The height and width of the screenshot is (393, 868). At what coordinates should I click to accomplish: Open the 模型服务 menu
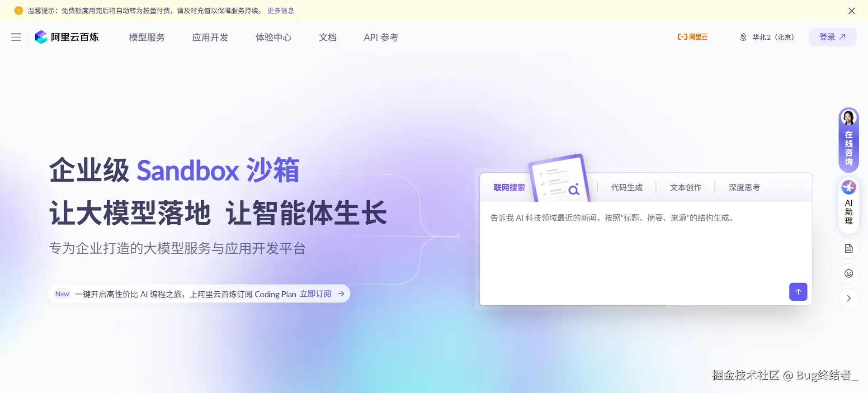pyautogui.click(x=147, y=37)
